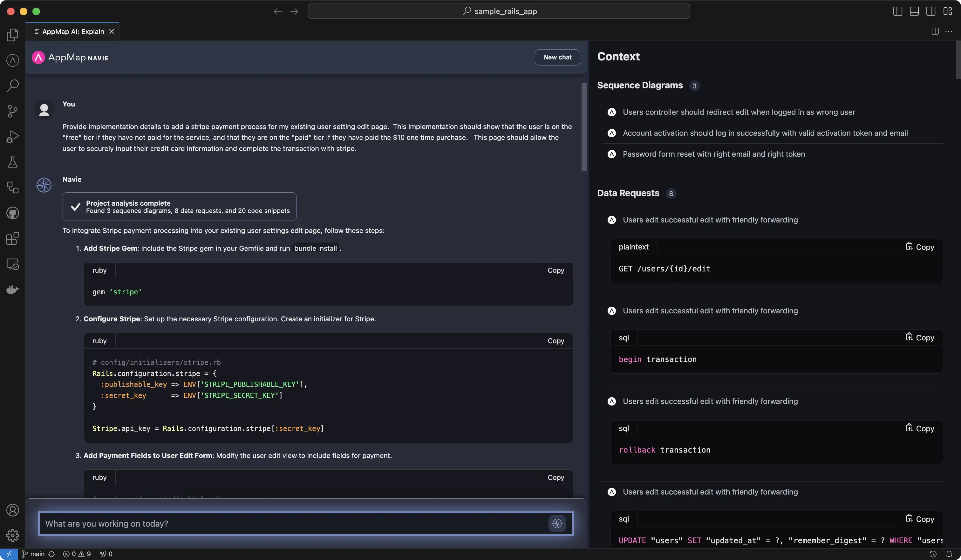Toggle the secondary side bar
The height and width of the screenshot is (560, 961).
click(931, 11)
